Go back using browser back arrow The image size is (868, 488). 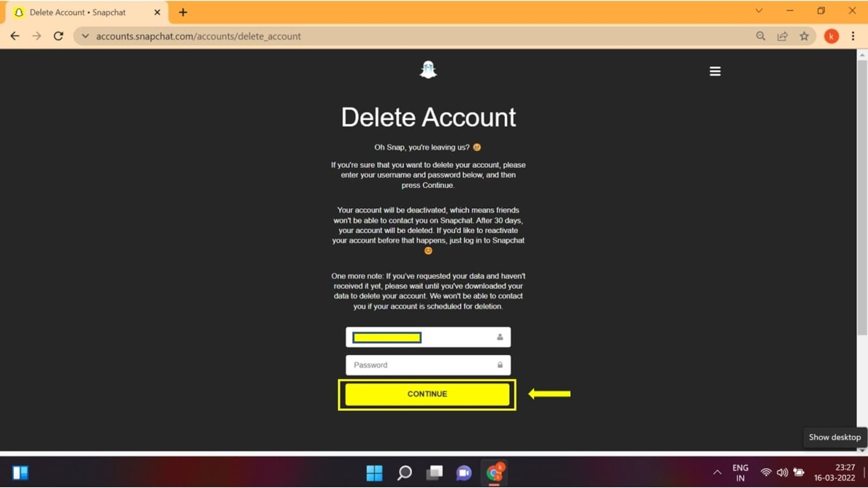[x=15, y=36]
